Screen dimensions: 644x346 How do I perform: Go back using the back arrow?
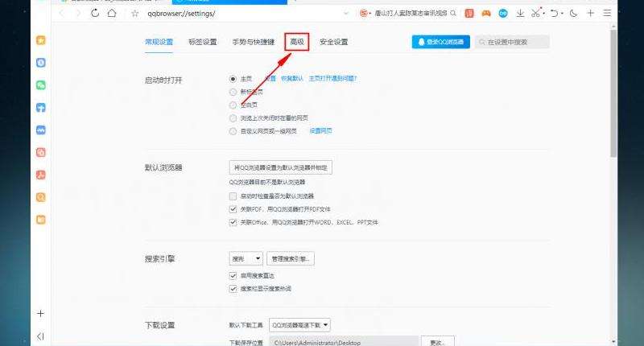coord(62,13)
